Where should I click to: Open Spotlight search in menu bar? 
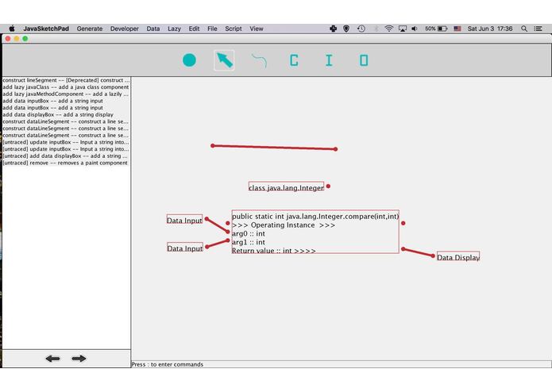click(524, 29)
